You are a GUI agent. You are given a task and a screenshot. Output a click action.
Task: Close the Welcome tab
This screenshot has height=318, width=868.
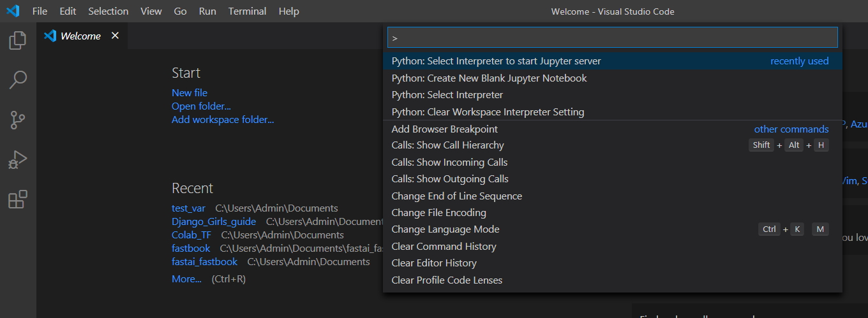pos(115,36)
